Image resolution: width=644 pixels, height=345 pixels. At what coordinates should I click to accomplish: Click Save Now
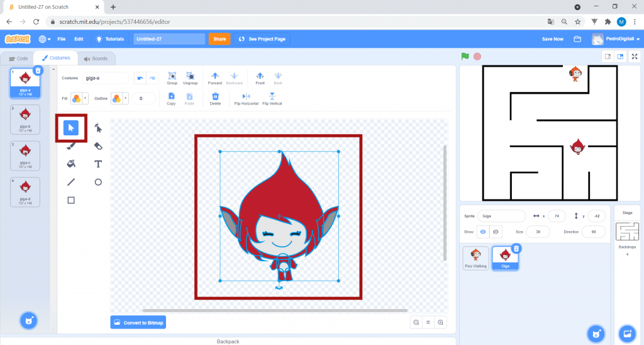[x=552, y=39]
